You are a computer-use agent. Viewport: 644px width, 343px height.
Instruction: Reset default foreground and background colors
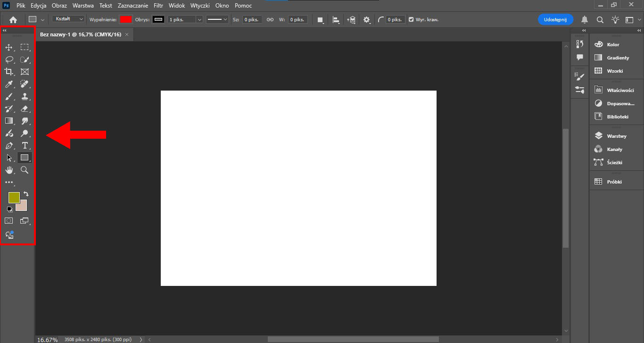(9, 209)
